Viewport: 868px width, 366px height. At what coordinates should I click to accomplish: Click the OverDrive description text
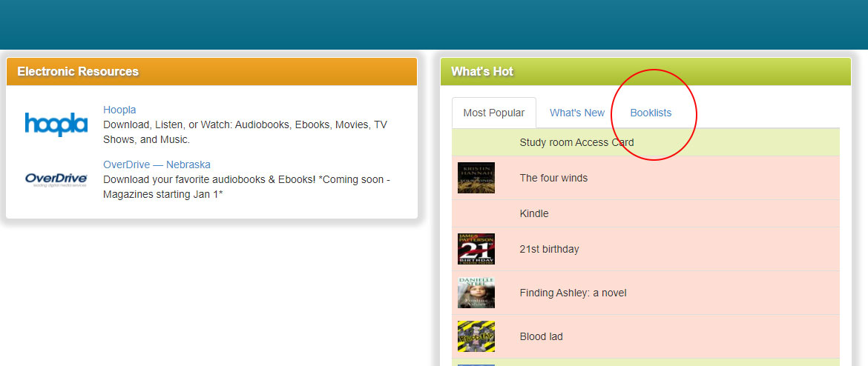coord(247,187)
